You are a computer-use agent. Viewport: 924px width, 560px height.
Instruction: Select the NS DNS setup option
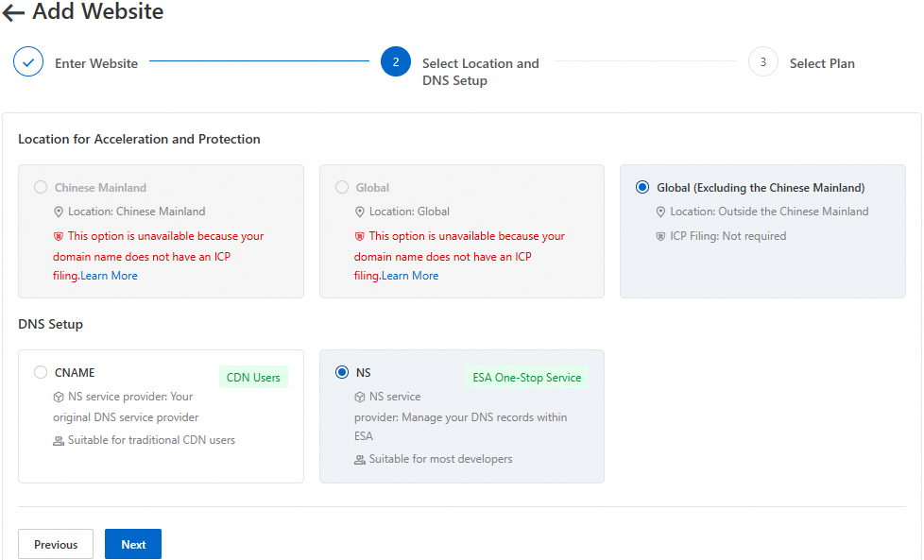click(x=342, y=372)
